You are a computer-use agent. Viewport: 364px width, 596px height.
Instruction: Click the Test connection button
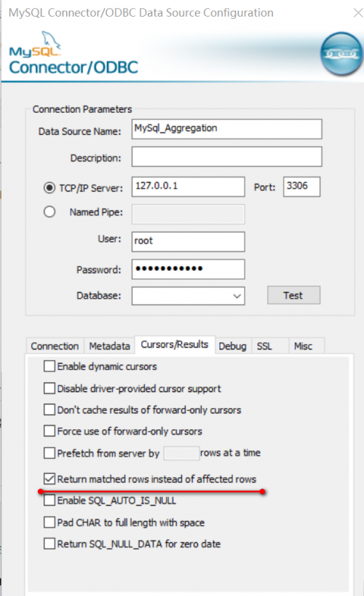pos(293,295)
